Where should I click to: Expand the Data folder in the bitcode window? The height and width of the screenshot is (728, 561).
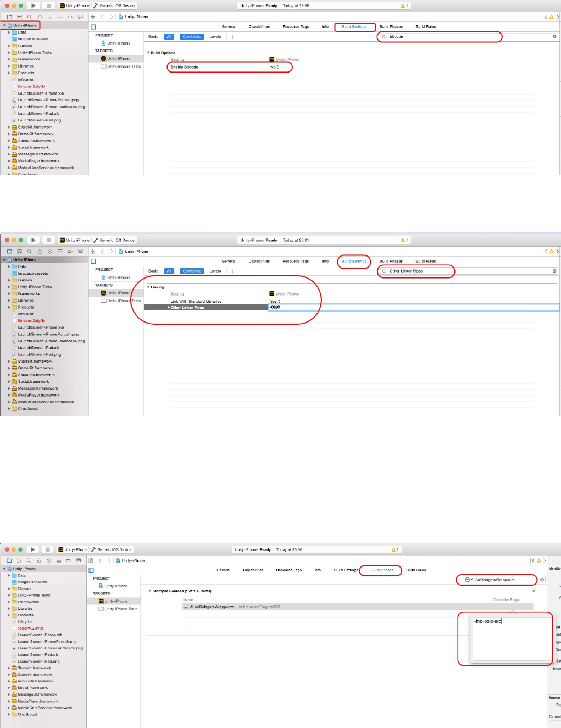(x=9, y=32)
